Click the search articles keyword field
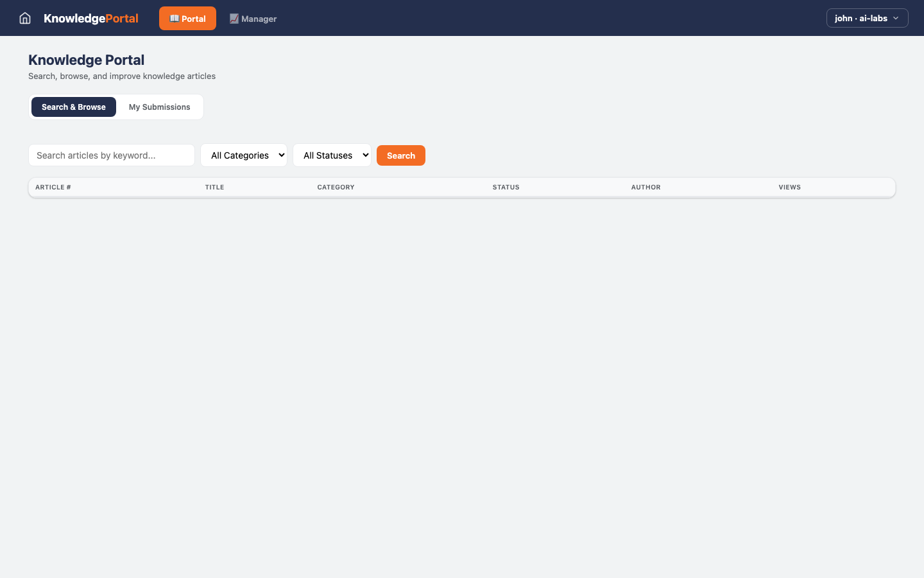 click(111, 155)
